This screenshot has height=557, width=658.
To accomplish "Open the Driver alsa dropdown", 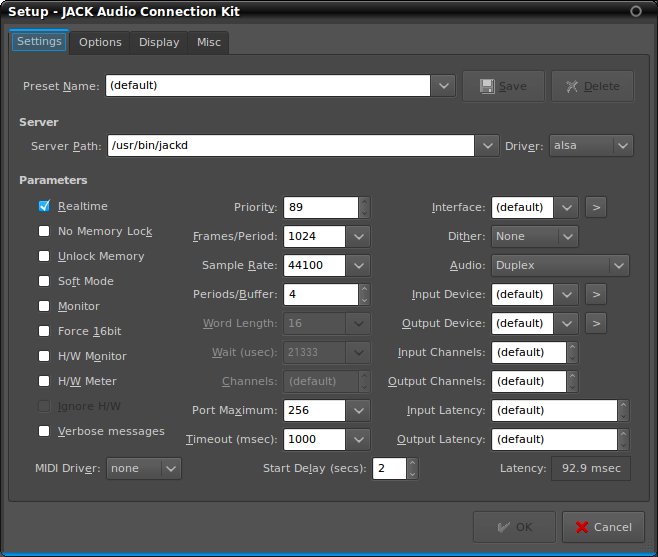I will click(591, 146).
